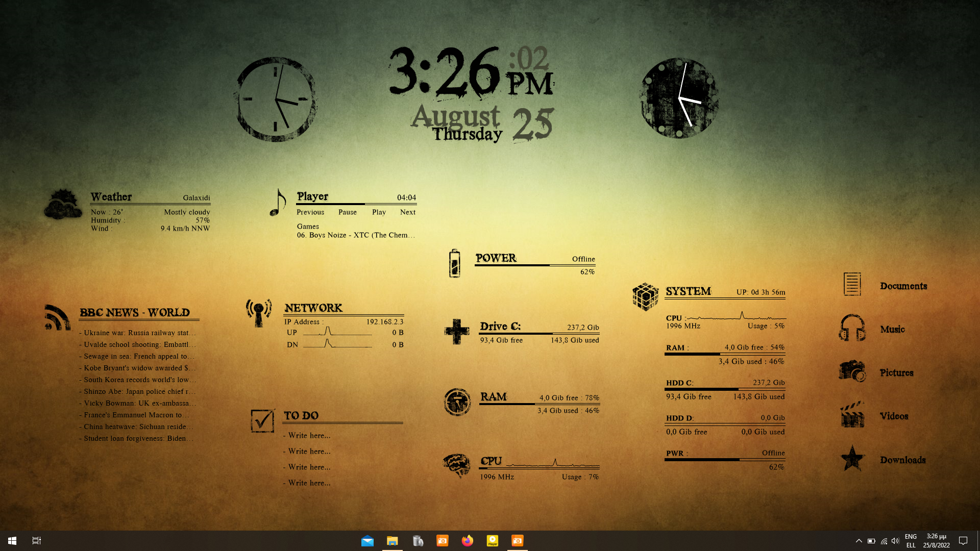This screenshot has width=980, height=551.
Task: Open Mail from the taskbar
Action: (x=367, y=540)
